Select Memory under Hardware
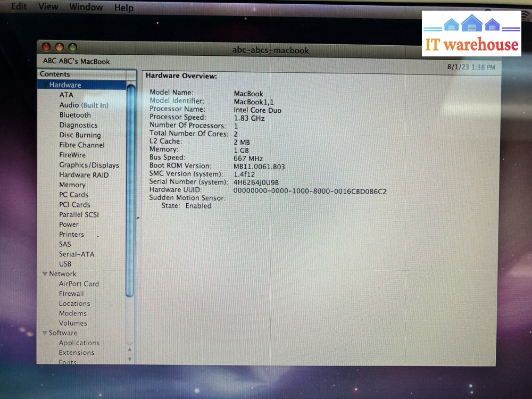 (72, 185)
